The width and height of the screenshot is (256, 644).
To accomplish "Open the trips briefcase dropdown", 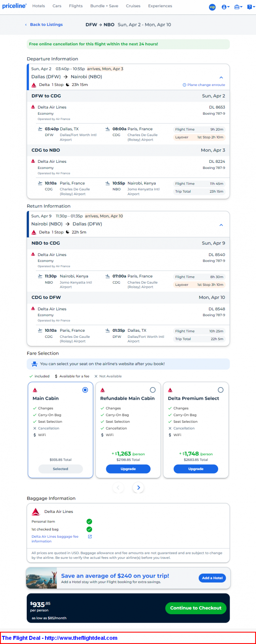I will [x=238, y=7].
